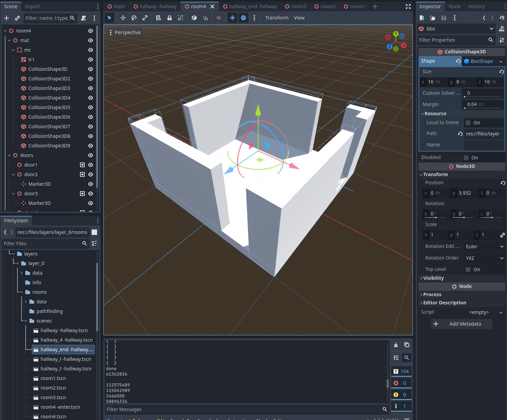The image size is (507, 420).
Task: Click the lock selected node icon
Action: pyautogui.click(x=170, y=18)
